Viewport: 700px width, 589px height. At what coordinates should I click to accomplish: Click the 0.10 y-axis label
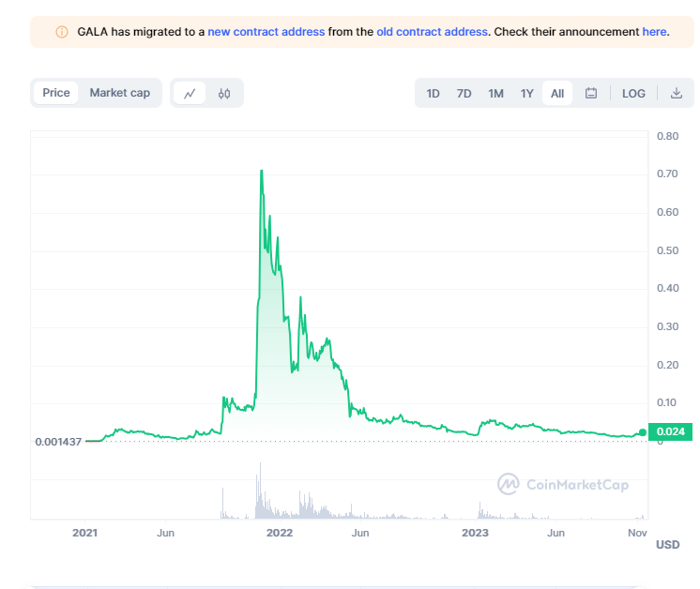666,402
